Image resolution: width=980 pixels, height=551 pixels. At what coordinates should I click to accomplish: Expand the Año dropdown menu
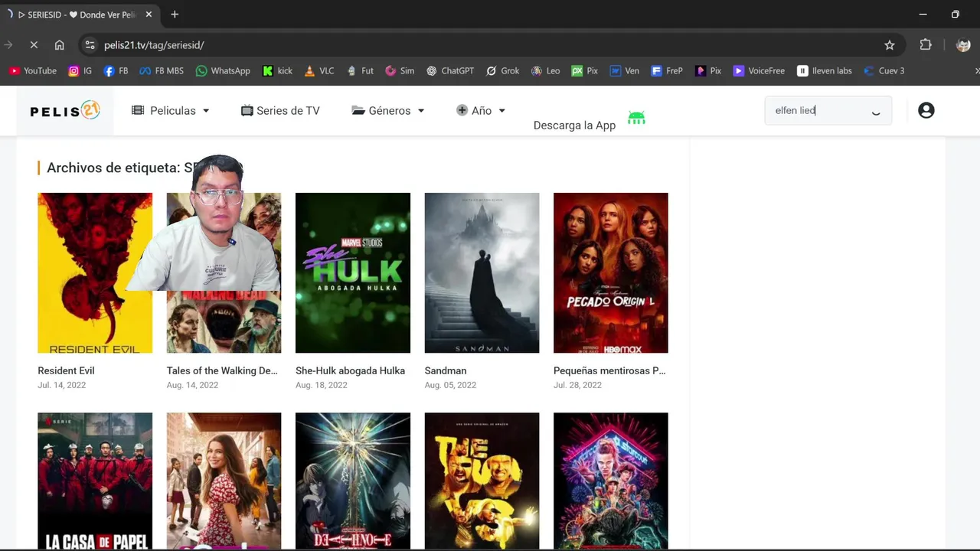click(x=481, y=110)
